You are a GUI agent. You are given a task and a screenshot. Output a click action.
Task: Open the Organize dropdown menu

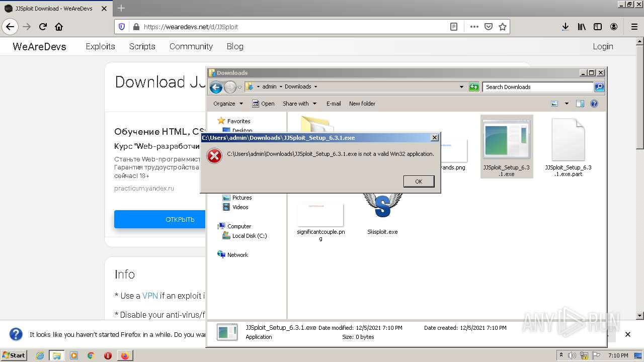228,104
